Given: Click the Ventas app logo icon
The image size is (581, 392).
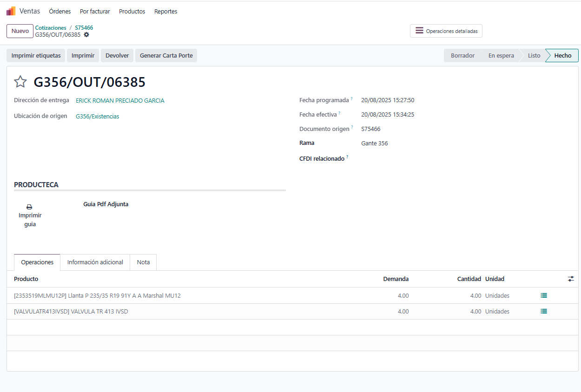Looking at the screenshot, I should pyautogui.click(x=11, y=11).
